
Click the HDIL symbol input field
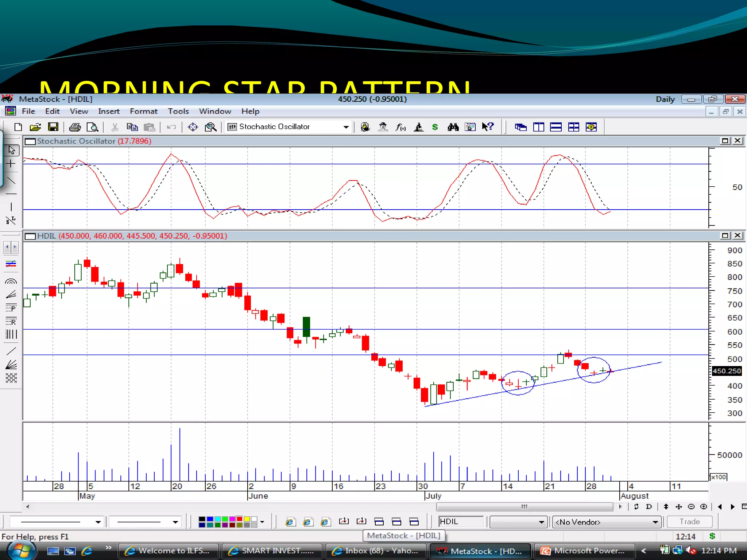click(461, 522)
